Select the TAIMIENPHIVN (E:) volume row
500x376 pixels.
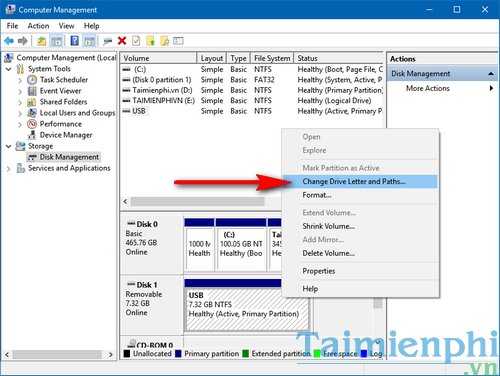252,100
